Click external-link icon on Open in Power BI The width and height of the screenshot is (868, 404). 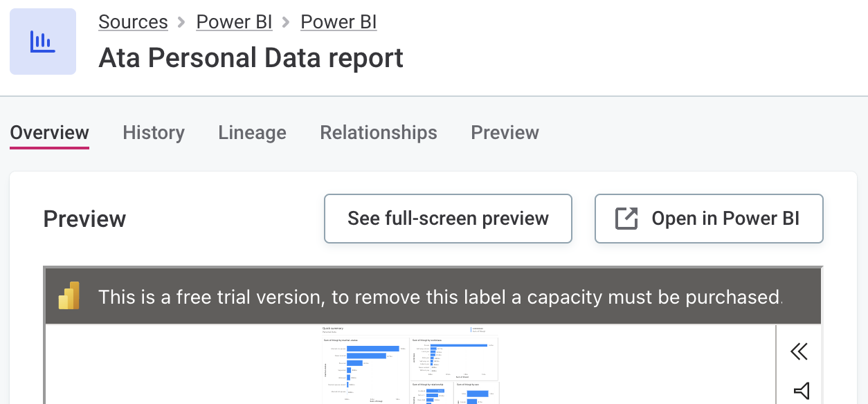pyautogui.click(x=626, y=219)
